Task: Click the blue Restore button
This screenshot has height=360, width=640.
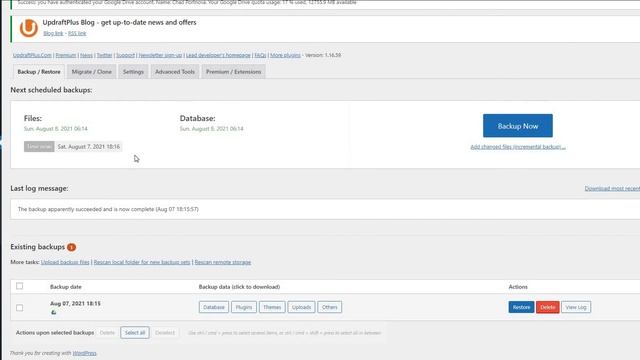Action: click(x=521, y=307)
